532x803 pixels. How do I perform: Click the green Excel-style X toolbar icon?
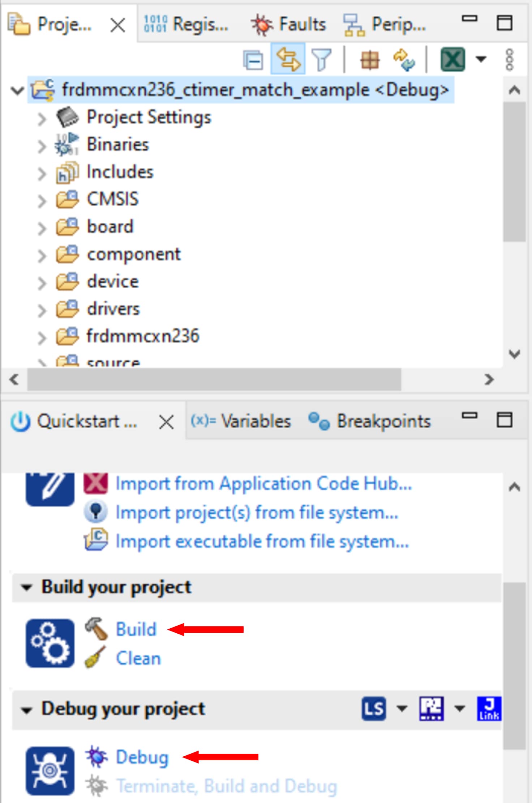[x=452, y=59]
